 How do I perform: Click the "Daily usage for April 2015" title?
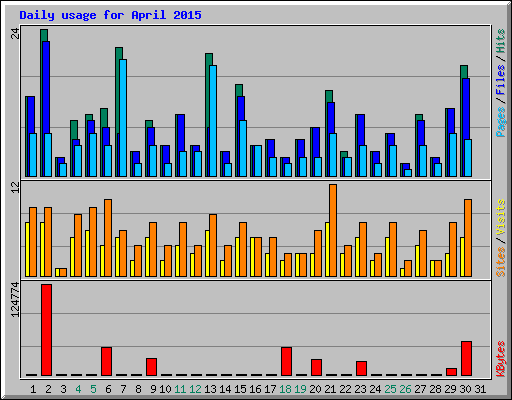[x=110, y=15]
